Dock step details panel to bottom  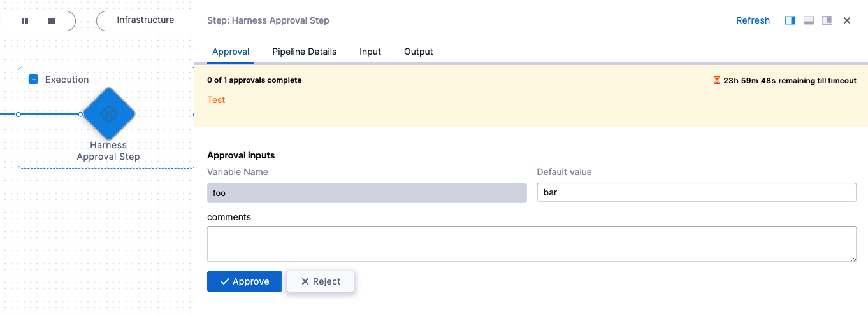click(x=809, y=20)
